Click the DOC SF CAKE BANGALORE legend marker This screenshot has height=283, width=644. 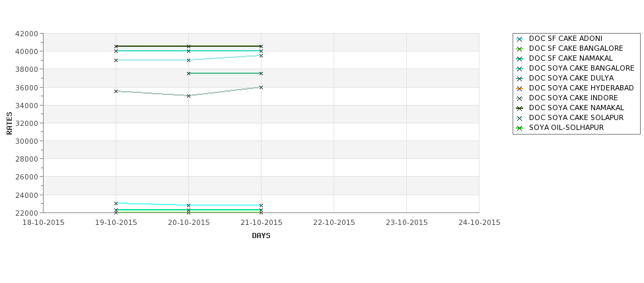point(520,49)
